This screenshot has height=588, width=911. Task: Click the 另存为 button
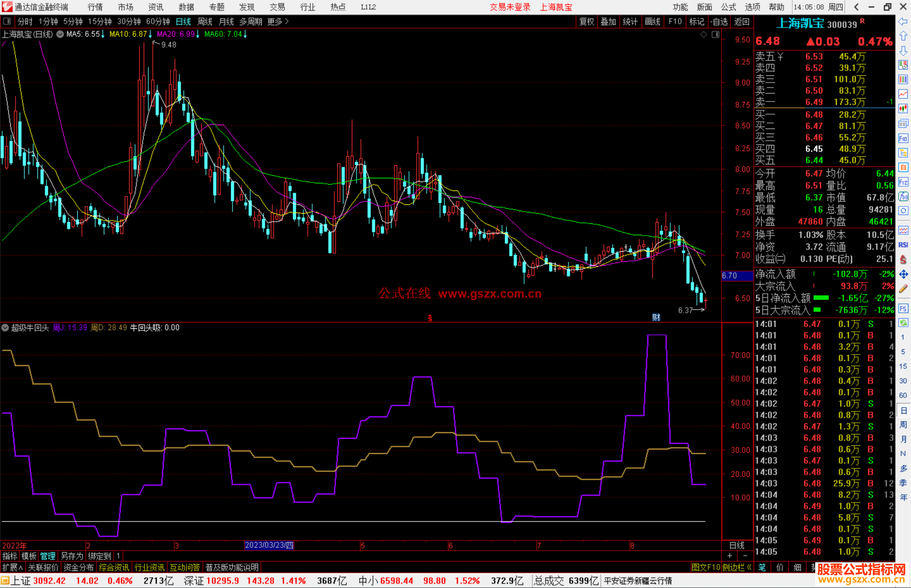(71, 556)
